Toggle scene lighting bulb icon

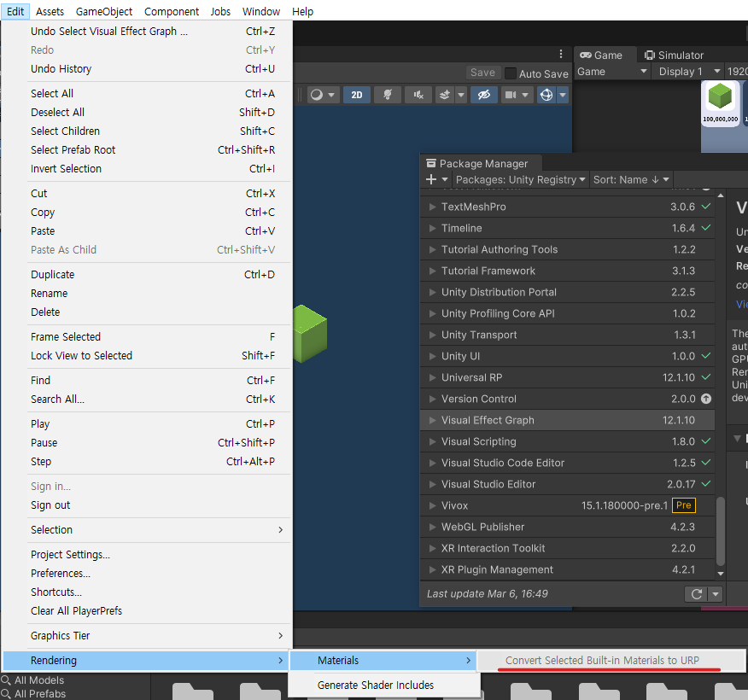[388, 95]
